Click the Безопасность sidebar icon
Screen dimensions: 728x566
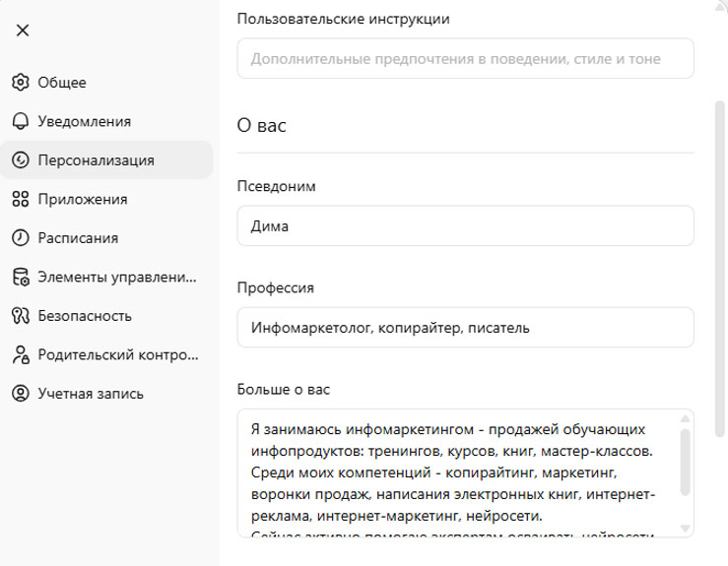tap(21, 316)
